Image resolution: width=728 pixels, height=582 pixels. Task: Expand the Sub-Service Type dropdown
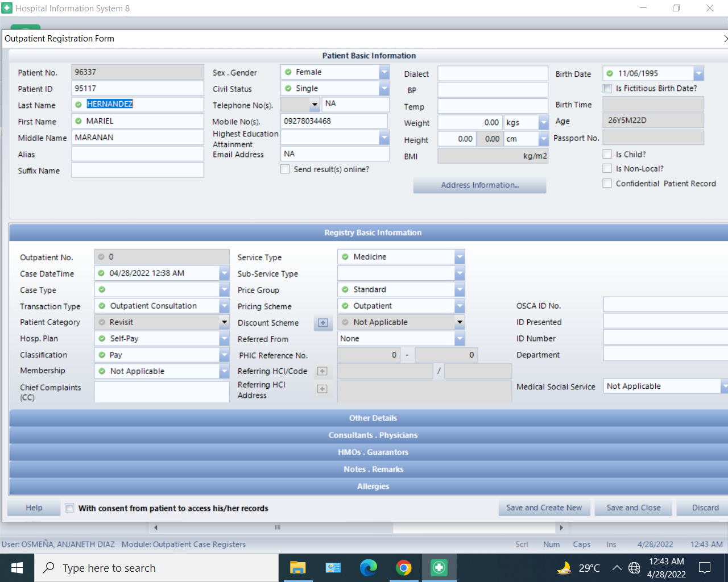[x=460, y=273]
